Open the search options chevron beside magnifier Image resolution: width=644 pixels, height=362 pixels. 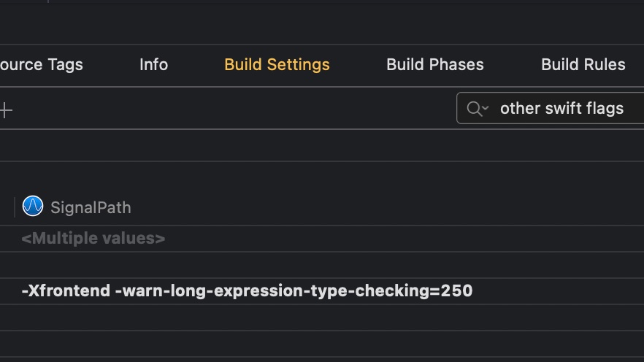click(x=485, y=109)
